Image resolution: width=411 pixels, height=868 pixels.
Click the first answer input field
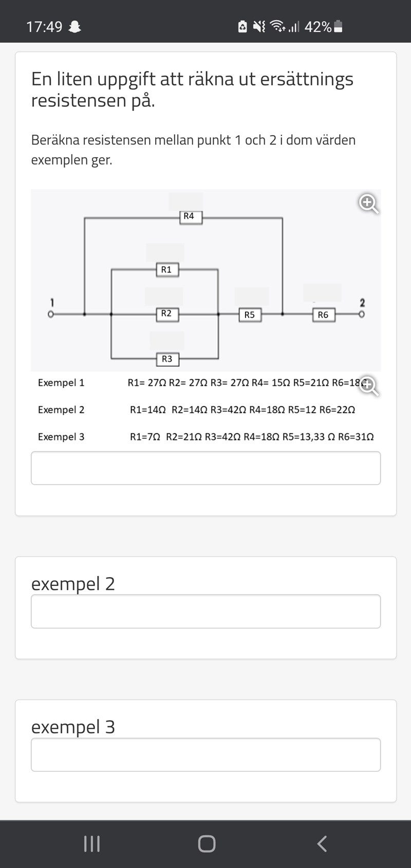coord(206,468)
